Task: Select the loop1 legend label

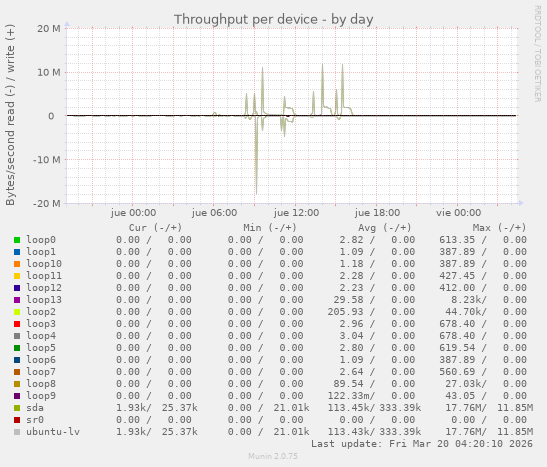Action: pyautogui.click(x=41, y=252)
